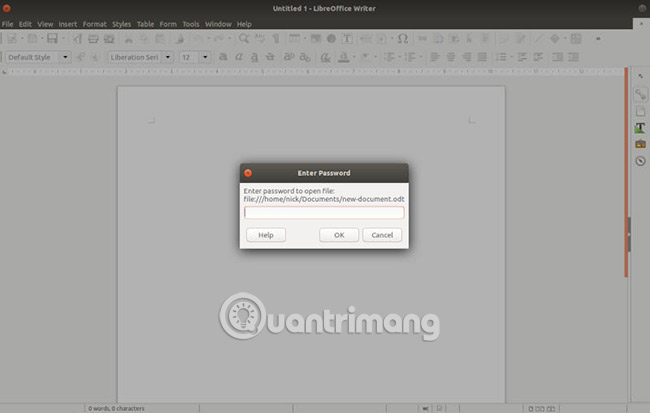Viewport: 650px width, 413px height.
Task: Open the Styles menu
Action: point(121,24)
